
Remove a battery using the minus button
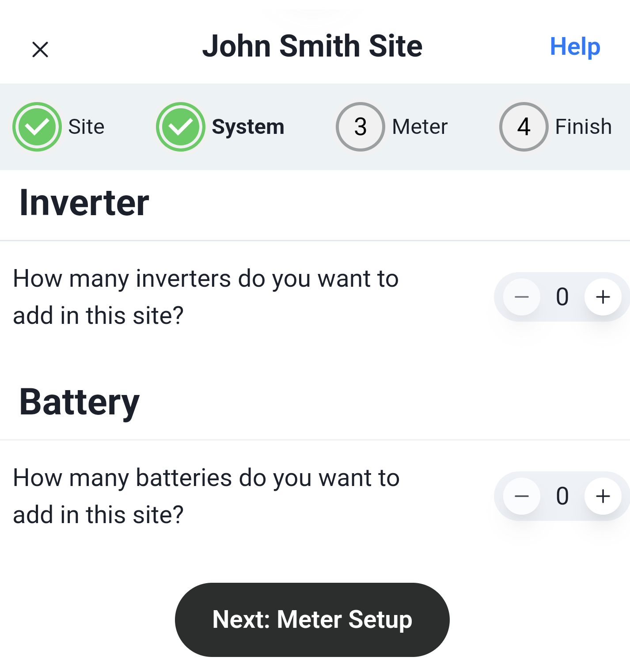[522, 496]
